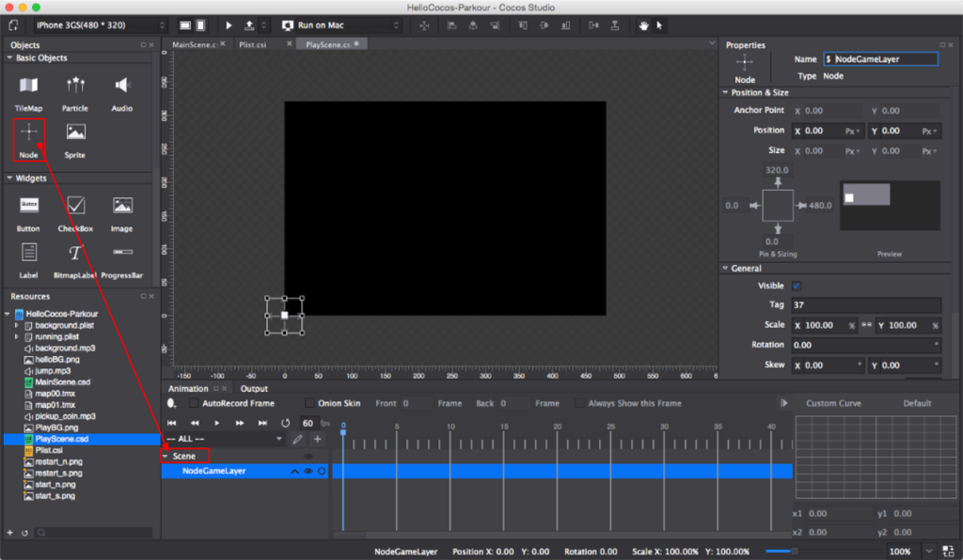Click the Rotation input field
The image size is (963, 560).
(866, 346)
